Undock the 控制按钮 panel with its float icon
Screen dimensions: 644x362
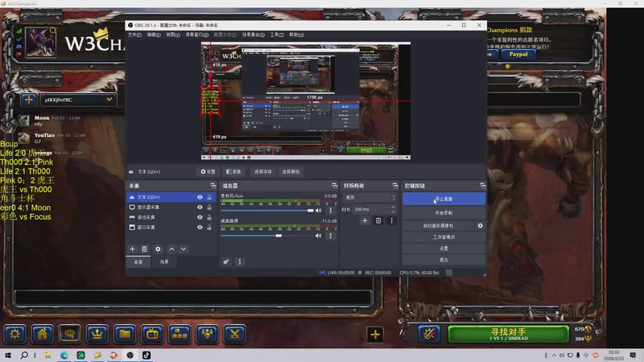coord(482,186)
